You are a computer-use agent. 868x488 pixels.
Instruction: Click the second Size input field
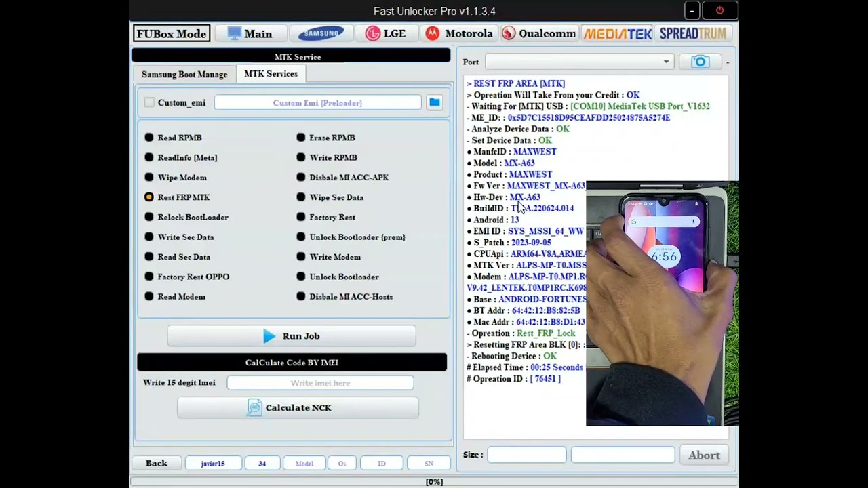click(x=623, y=455)
